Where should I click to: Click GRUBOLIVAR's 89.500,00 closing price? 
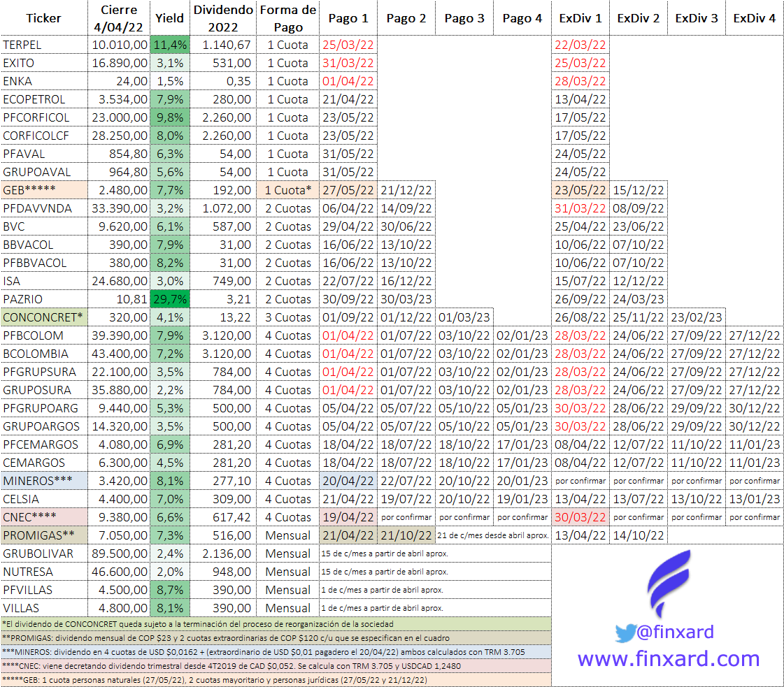point(119,554)
